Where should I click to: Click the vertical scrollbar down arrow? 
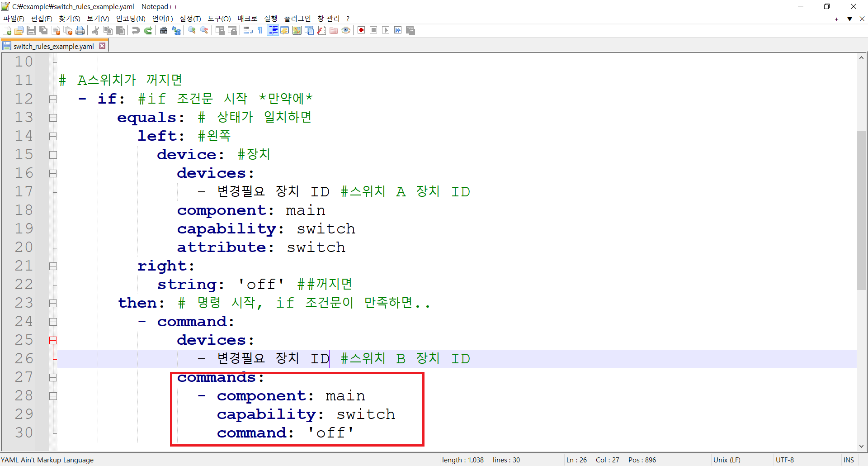click(x=861, y=446)
